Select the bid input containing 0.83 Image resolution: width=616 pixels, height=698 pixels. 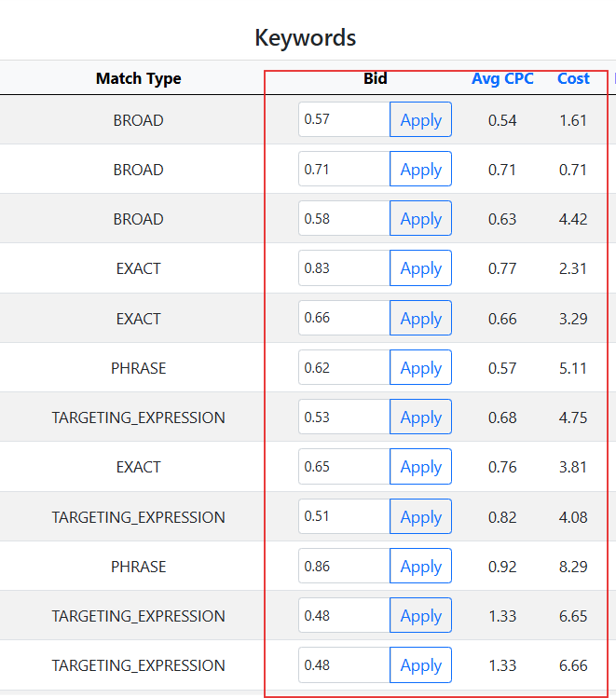click(344, 268)
